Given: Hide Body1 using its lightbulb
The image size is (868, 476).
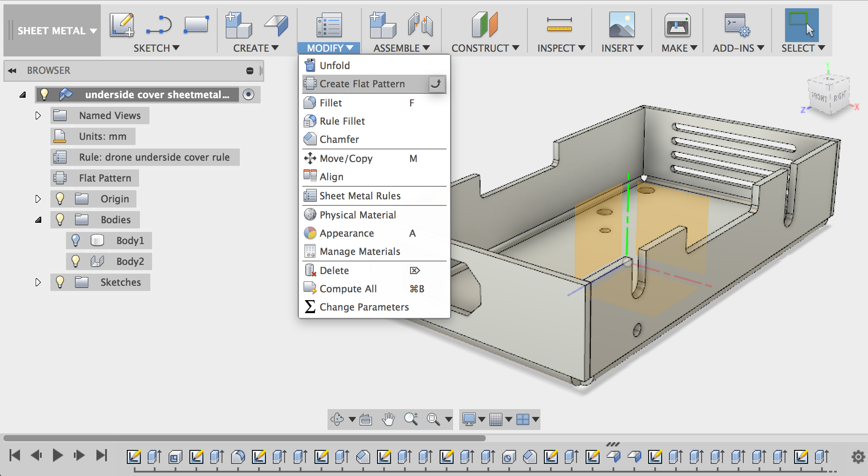Looking at the screenshot, I should (76, 240).
